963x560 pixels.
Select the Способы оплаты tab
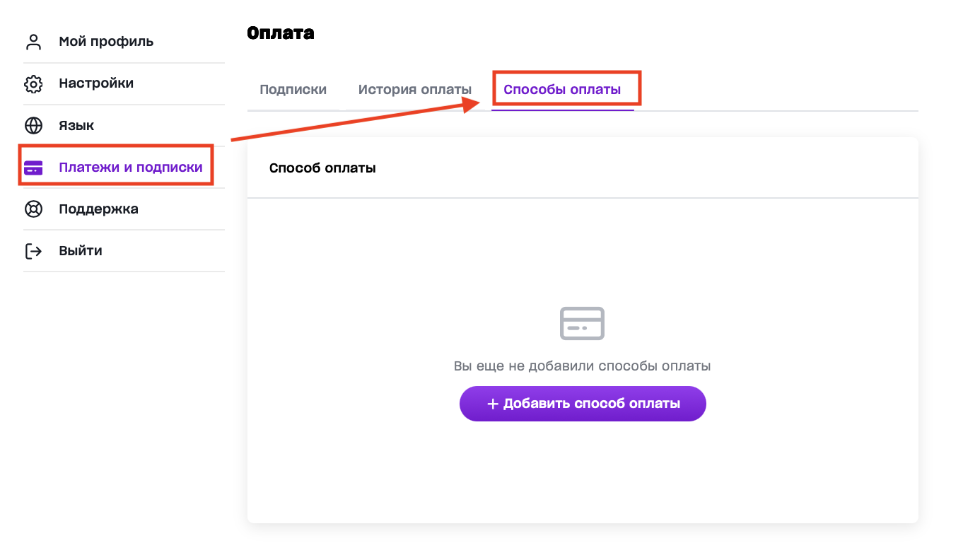562,90
